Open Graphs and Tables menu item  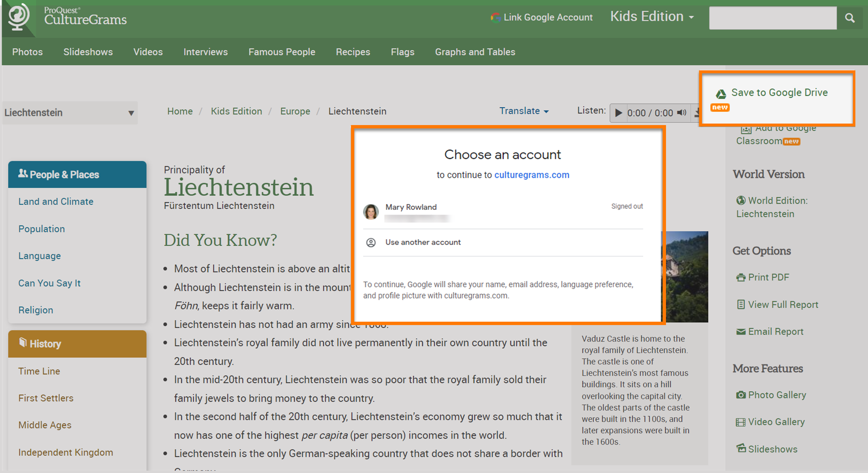point(475,52)
